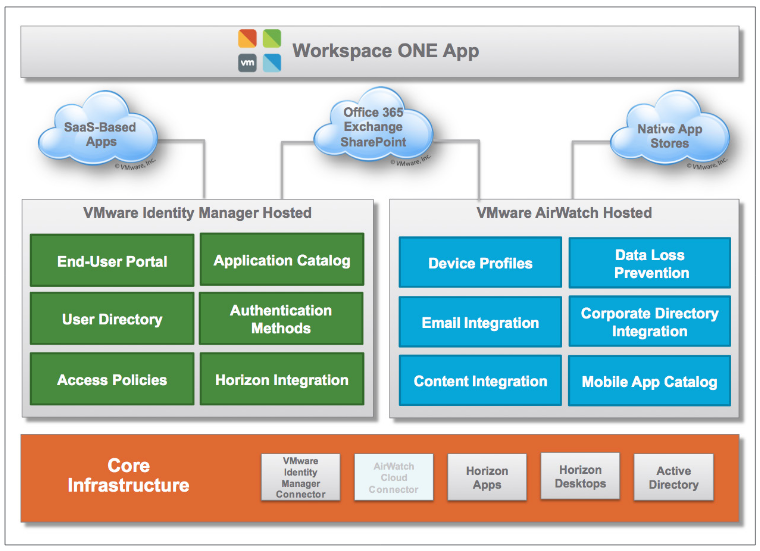
Task: Click the Core Infrastructure label
Action: (x=128, y=475)
